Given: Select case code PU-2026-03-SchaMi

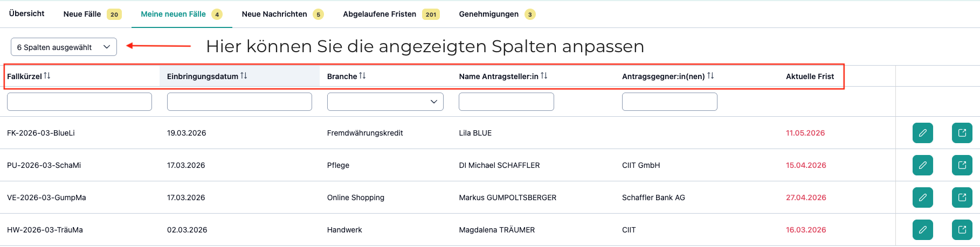Looking at the screenshot, I should pyautogui.click(x=44, y=165).
